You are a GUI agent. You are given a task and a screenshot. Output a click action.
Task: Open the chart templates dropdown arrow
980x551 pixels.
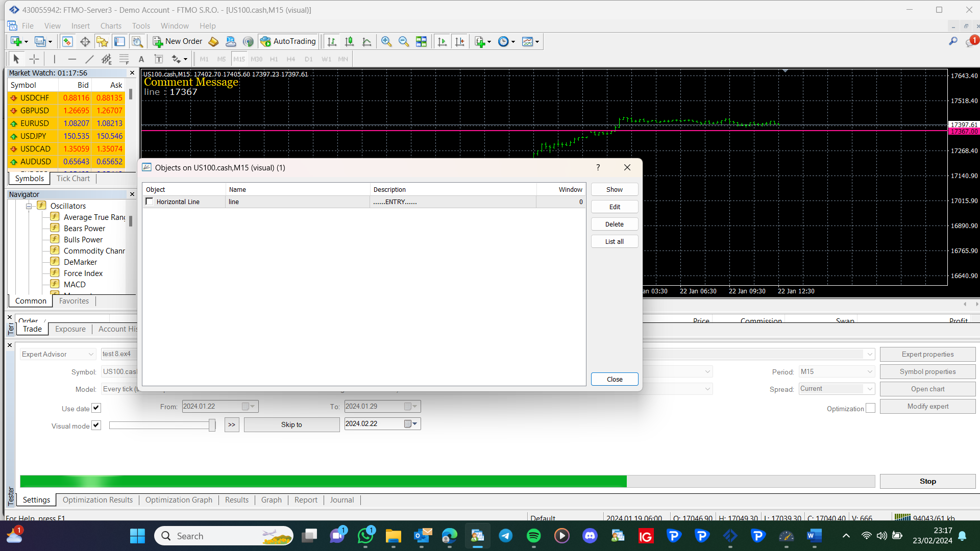click(x=537, y=42)
